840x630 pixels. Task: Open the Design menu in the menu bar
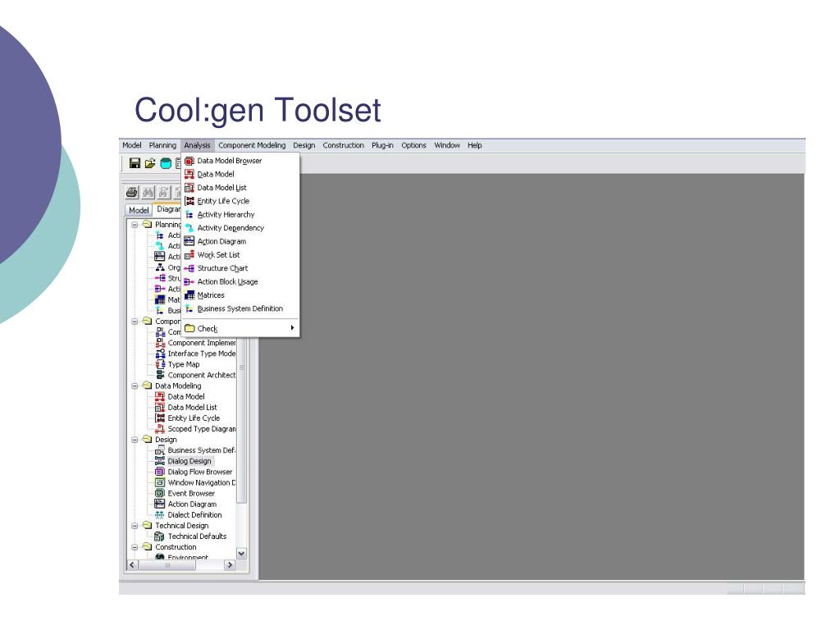[304, 145]
